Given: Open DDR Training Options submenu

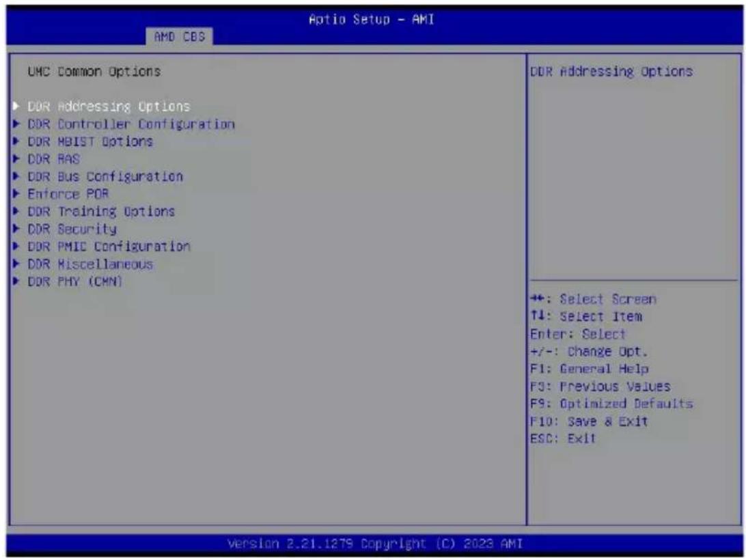Looking at the screenshot, I should pos(101,211).
